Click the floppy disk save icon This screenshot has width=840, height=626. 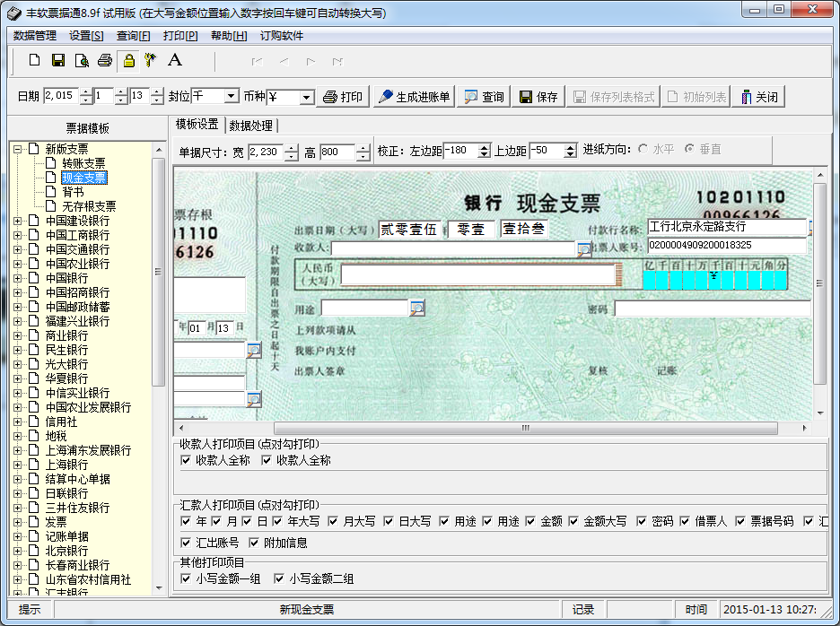(x=58, y=60)
